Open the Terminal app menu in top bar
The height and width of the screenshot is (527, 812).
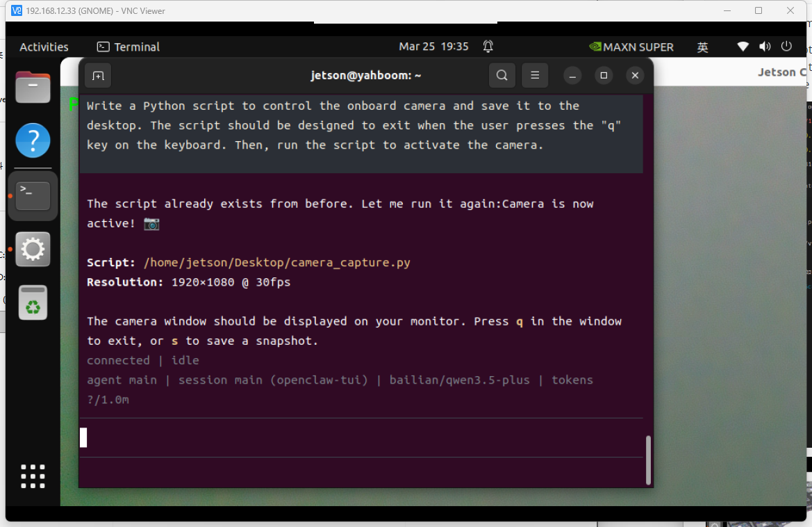coord(129,47)
